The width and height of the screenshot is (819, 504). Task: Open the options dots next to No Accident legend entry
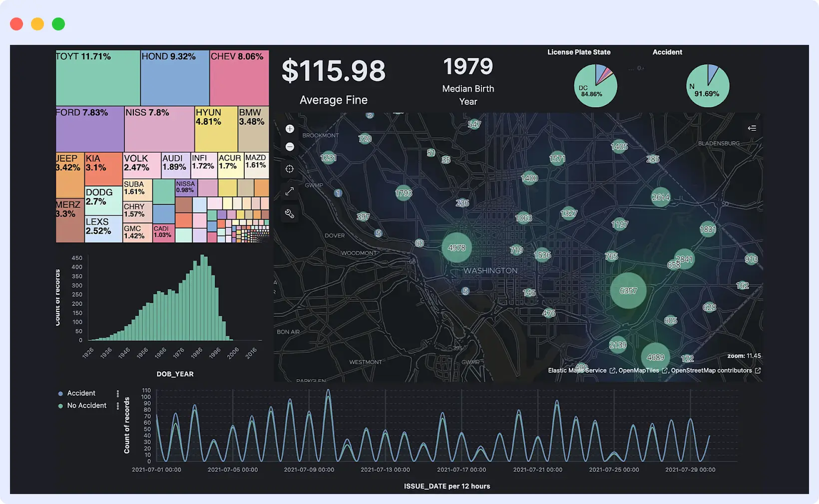(x=118, y=405)
